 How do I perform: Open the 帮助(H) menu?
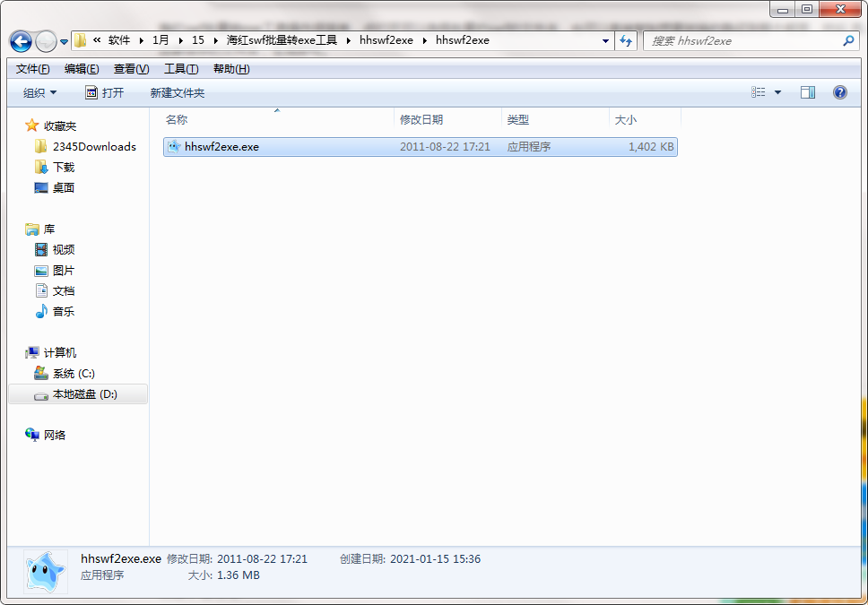(231, 69)
